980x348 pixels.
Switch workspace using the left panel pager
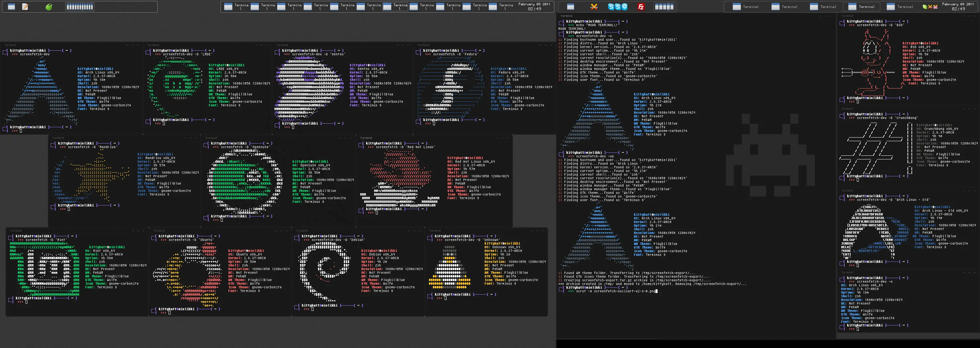pyautogui.click(x=79, y=7)
